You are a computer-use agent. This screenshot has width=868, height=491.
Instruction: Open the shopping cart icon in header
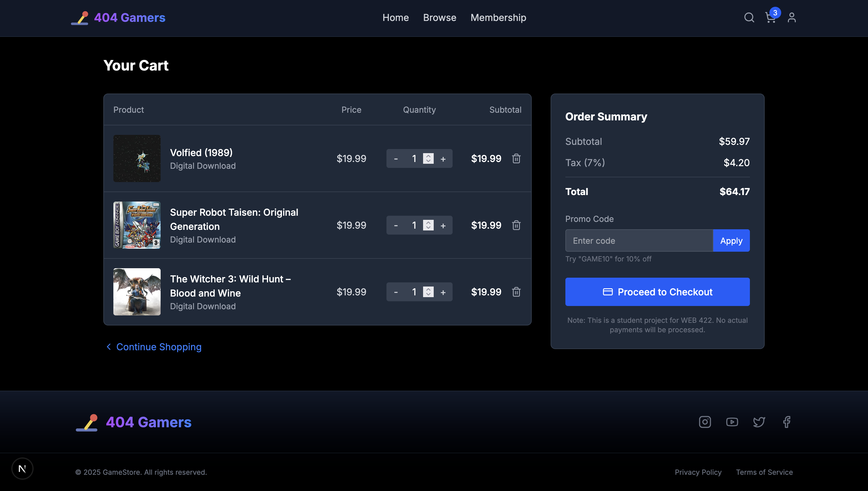pos(770,17)
